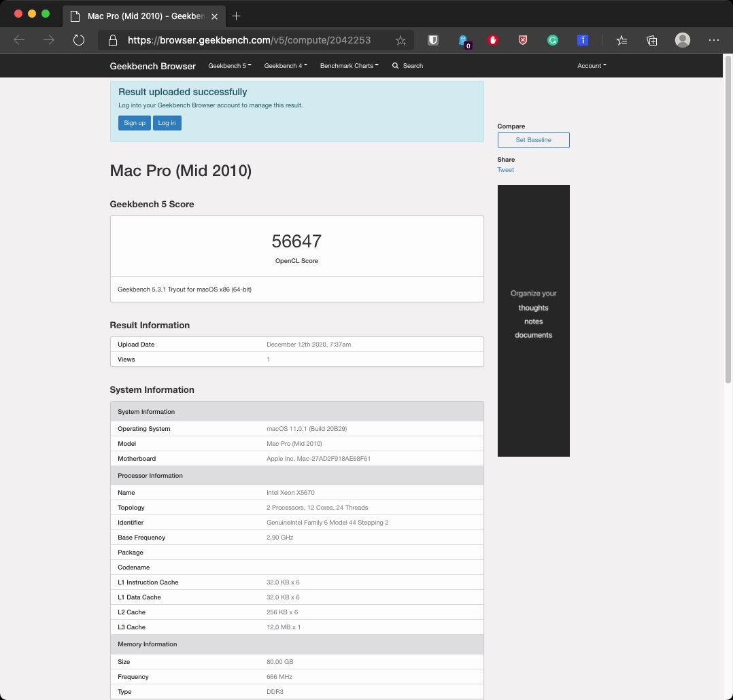The image size is (733, 700).
Task: Click the Mac Pro (Mid 2010) page heading
Action: (x=180, y=171)
